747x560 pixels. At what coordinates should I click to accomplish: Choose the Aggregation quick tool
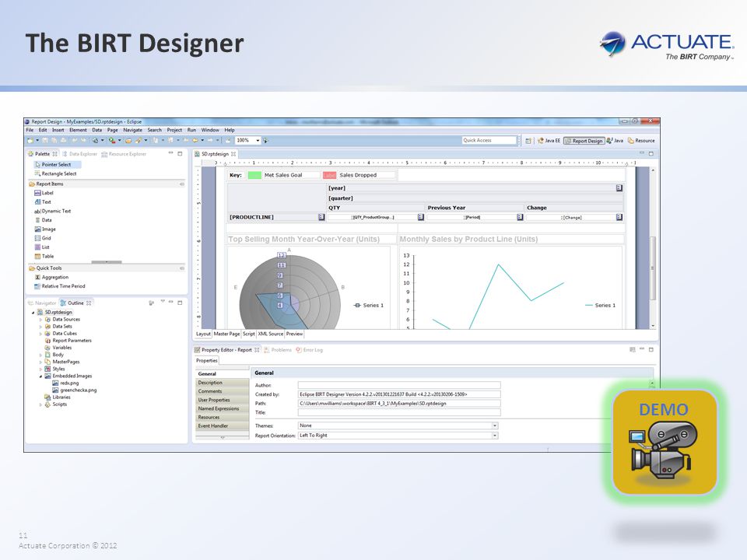tap(51, 277)
